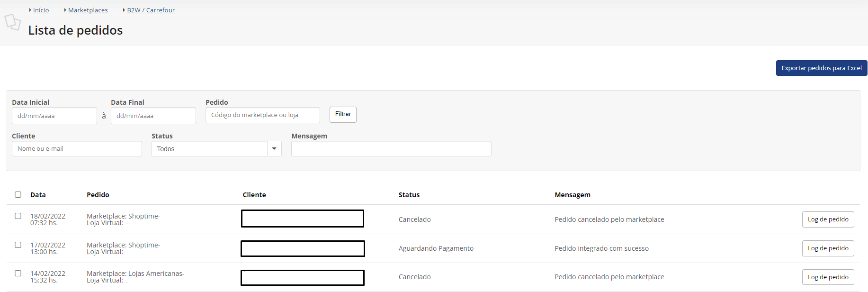Check the 17/02/2022 order row checkbox
The height and width of the screenshot is (292, 868).
click(18, 245)
